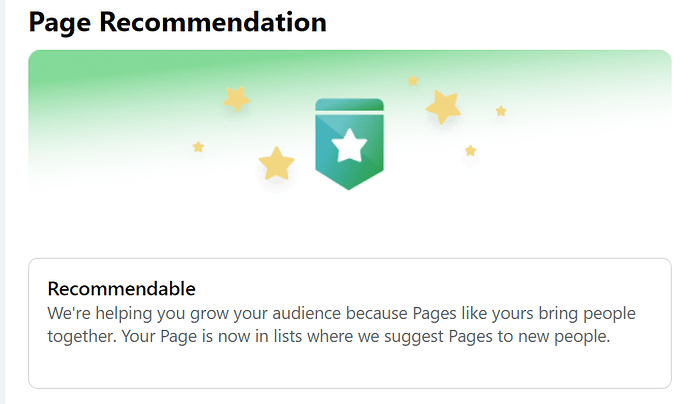Select the large yellow star right of the badge

click(443, 106)
